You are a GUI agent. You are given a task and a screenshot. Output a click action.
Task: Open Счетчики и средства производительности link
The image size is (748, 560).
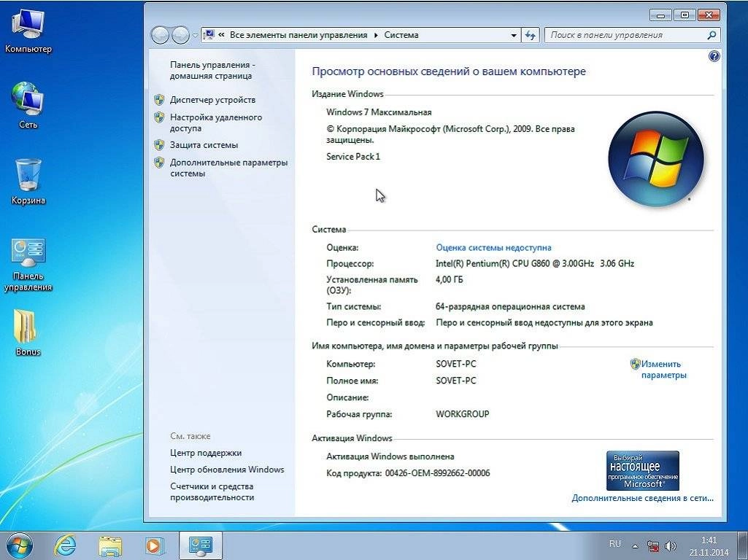(212, 491)
